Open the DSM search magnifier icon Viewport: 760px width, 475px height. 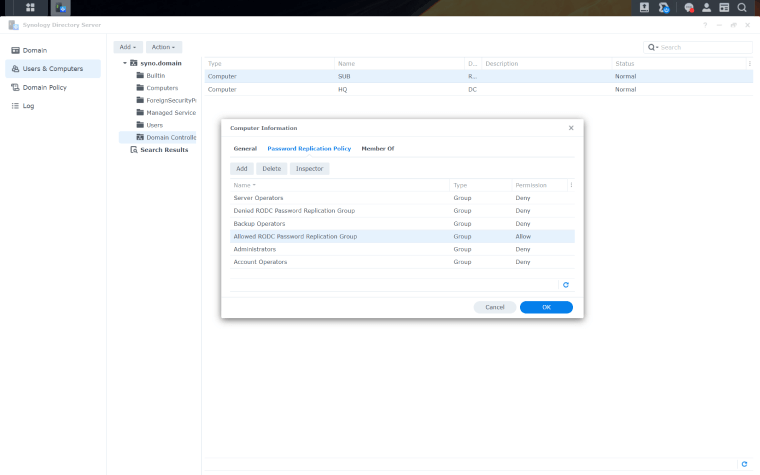(742, 8)
